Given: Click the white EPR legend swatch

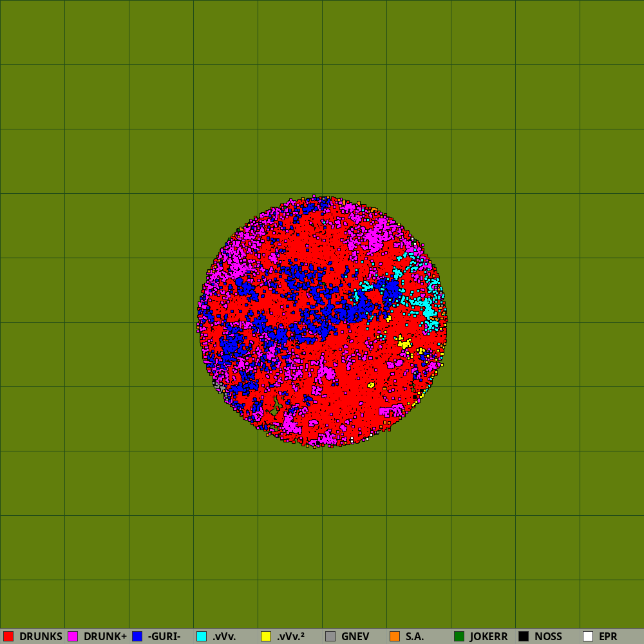Looking at the screenshot, I should [588, 636].
